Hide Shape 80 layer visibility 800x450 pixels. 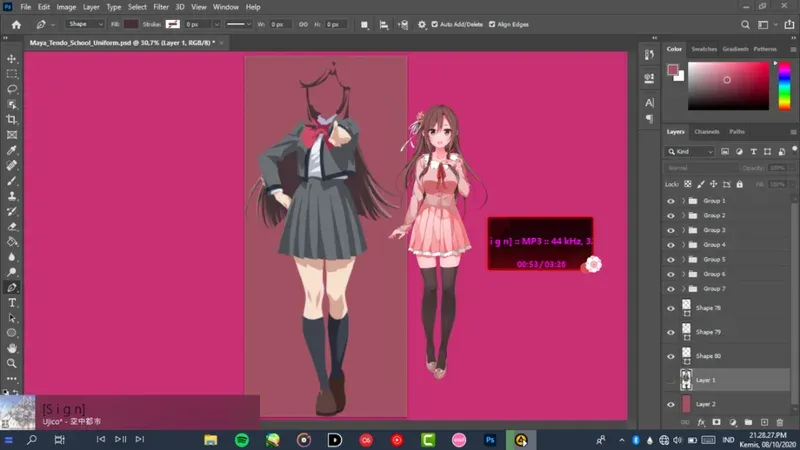coord(671,356)
